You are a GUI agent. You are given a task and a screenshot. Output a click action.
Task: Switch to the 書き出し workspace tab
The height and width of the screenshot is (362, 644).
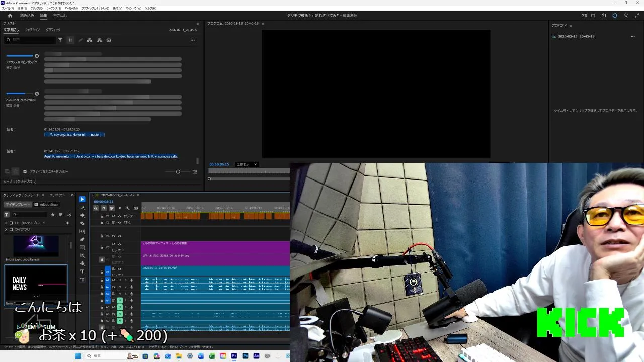[x=60, y=16]
